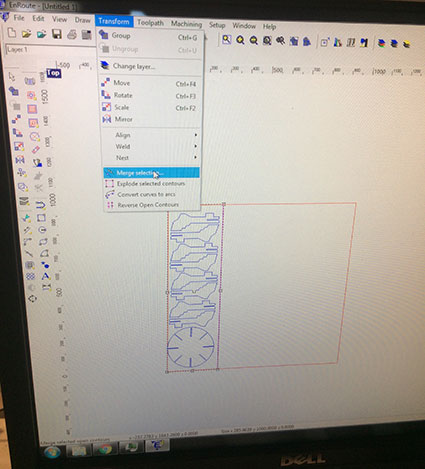Click the Move tool in left toolbox
The image size is (425, 469).
[x=16, y=119]
